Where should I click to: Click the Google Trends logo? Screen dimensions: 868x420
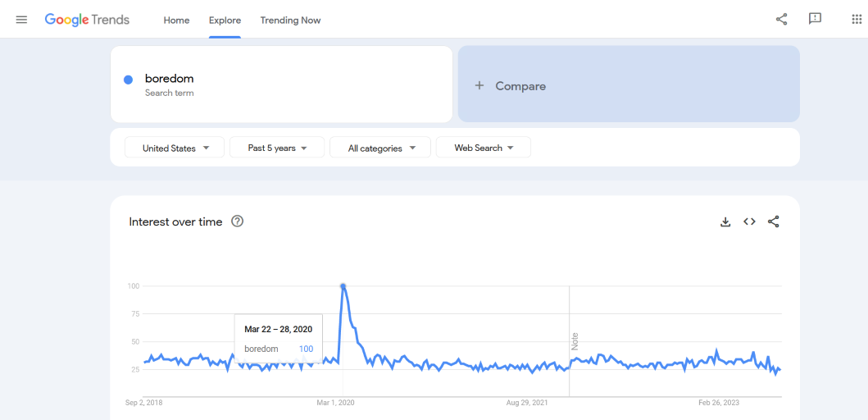point(87,20)
